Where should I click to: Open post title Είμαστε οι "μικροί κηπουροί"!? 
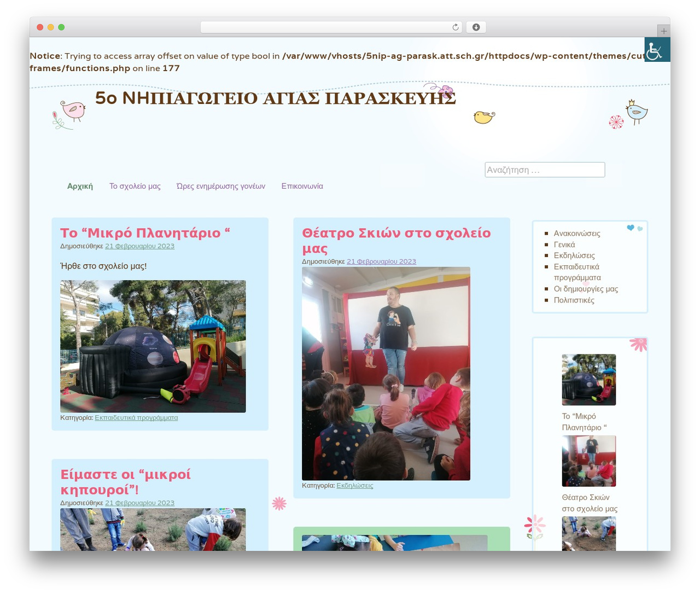(125, 481)
